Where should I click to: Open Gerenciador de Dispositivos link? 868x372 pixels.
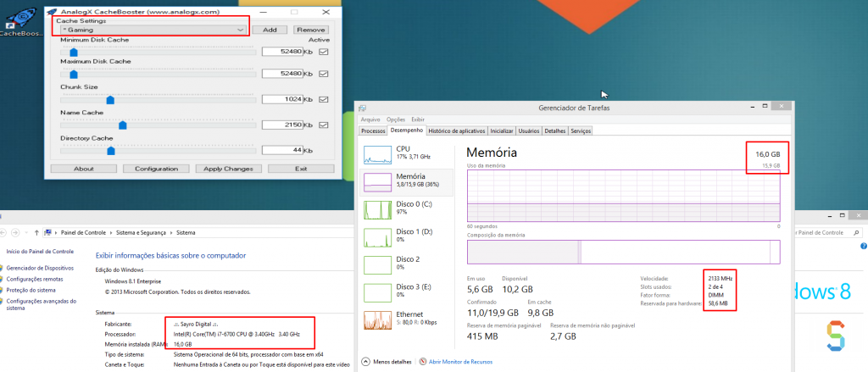tap(40, 268)
